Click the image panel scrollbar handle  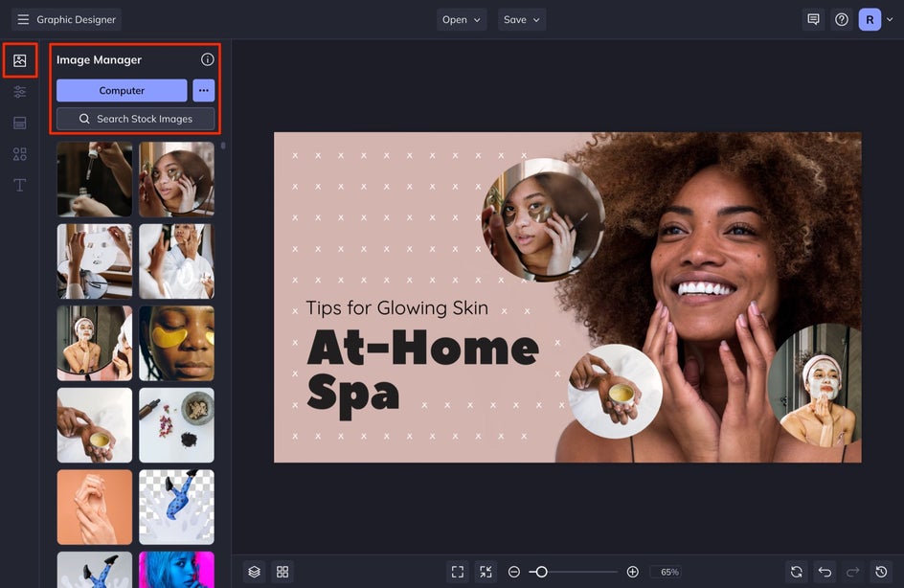[223, 146]
